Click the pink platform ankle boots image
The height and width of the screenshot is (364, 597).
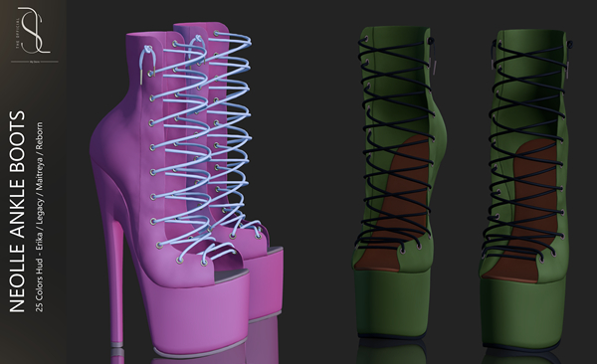pos(187,190)
